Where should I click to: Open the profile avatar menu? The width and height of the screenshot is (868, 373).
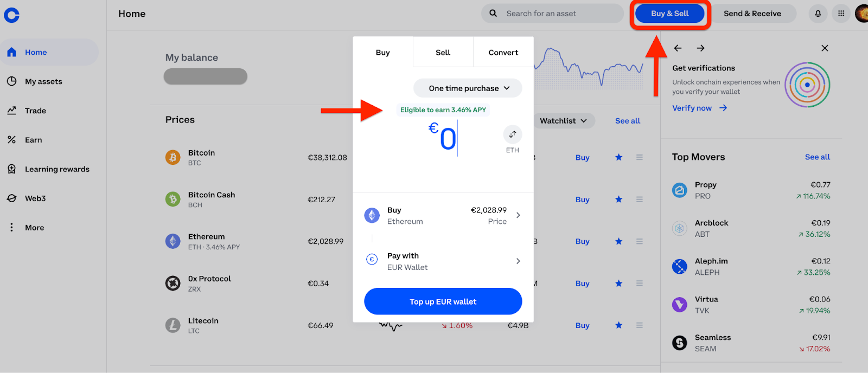click(861, 14)
